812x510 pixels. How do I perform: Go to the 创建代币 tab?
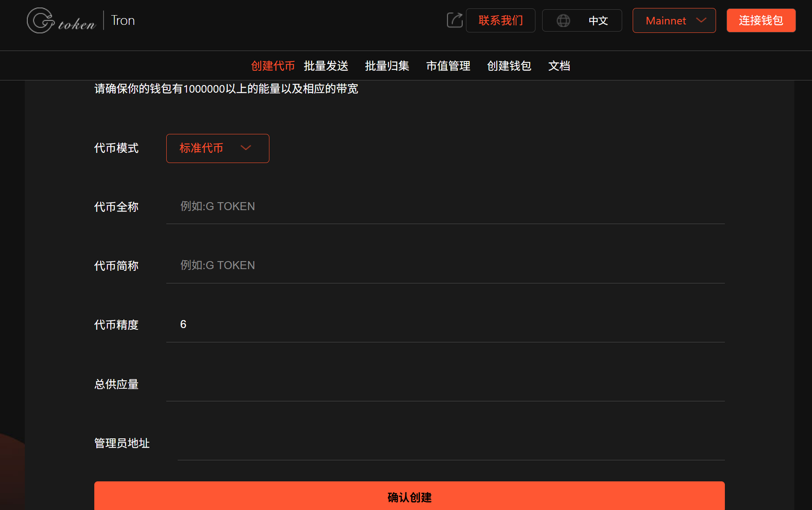273,66
